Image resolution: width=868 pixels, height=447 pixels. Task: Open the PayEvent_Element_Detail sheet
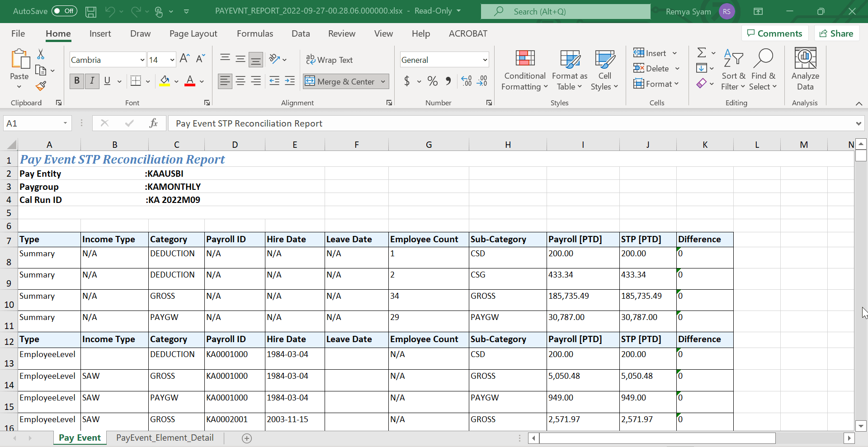(x=165, y=438)
